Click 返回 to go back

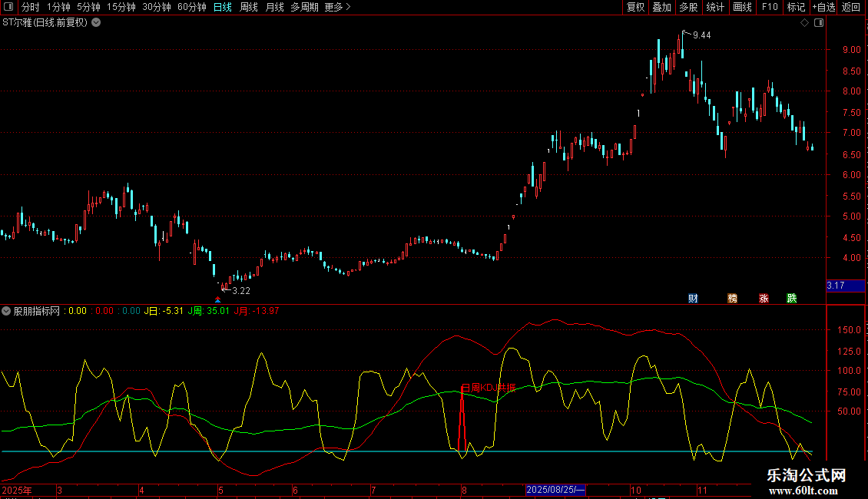851,7
